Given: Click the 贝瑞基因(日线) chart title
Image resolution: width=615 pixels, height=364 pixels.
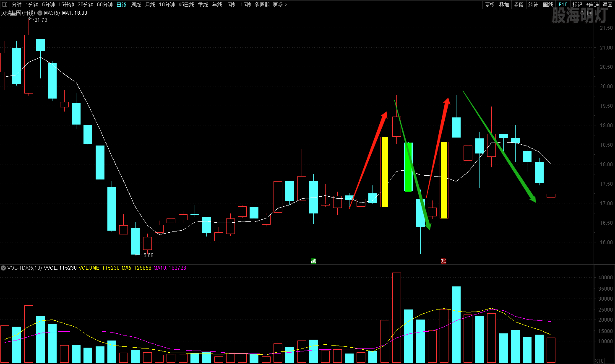Looking at the screenshot, I should [18, 13].
